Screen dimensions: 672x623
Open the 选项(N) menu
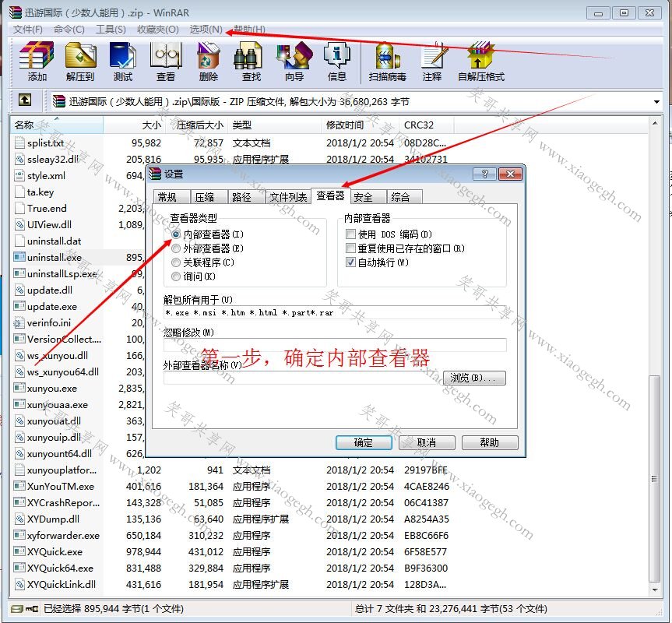[x=206, y=29]
